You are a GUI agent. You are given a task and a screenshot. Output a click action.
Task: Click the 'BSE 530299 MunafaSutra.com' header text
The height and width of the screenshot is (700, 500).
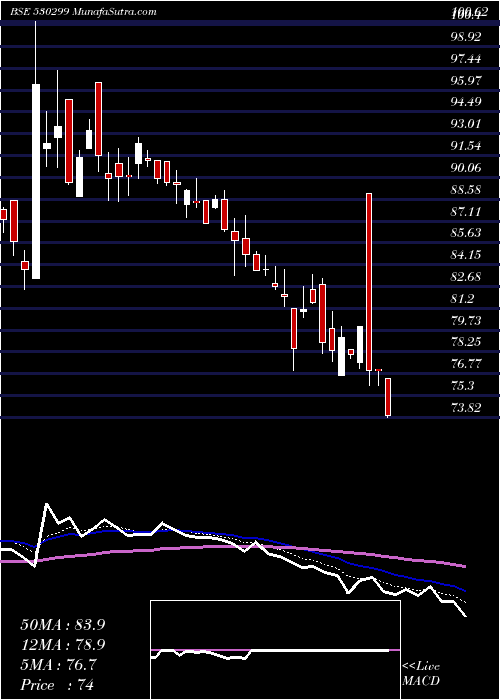click(83, 12)
